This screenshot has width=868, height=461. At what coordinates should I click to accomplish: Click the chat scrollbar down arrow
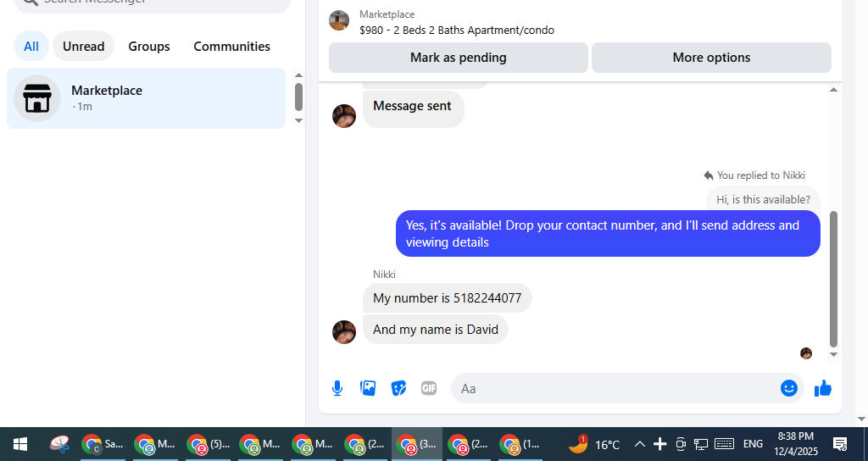pyautogui.click(x=834, y=355)
